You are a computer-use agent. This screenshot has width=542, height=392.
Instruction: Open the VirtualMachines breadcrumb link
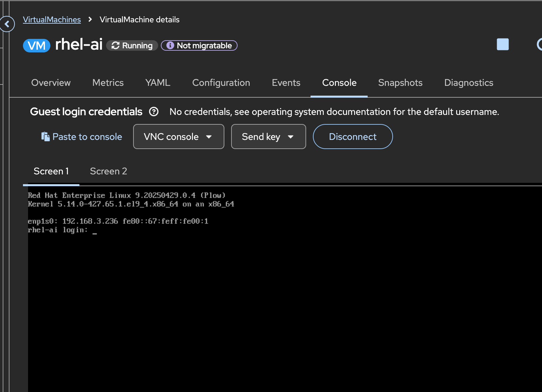pyautogui.click(x=52, y=20)
